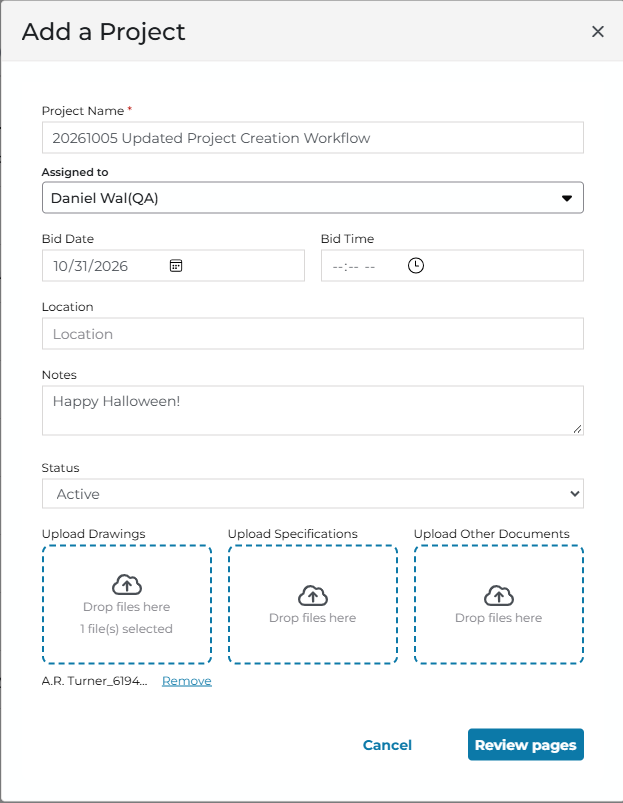Click the Assigned to label

point(75,172)
